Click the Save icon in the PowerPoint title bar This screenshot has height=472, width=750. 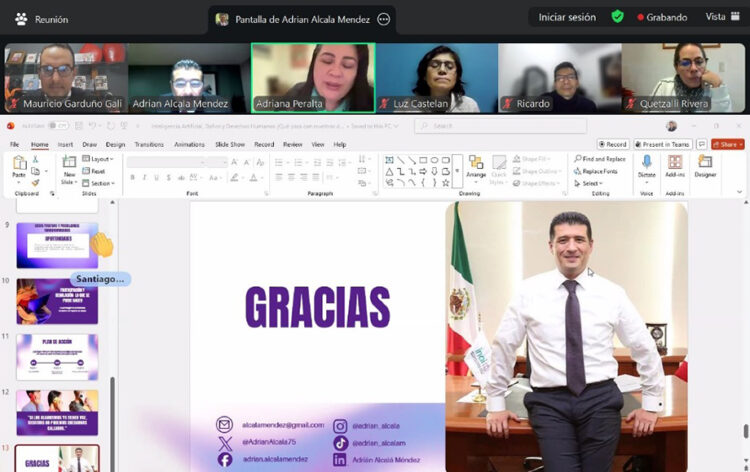pos(79,126)
